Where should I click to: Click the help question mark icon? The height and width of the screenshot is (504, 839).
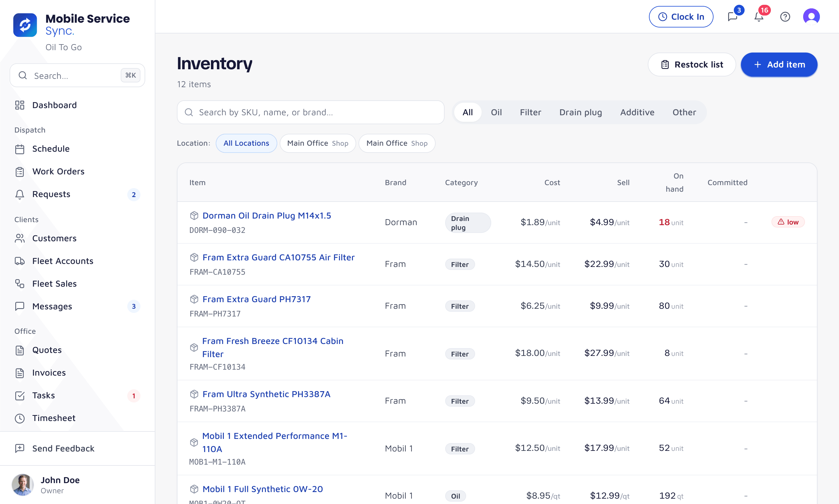click(785, 17)
